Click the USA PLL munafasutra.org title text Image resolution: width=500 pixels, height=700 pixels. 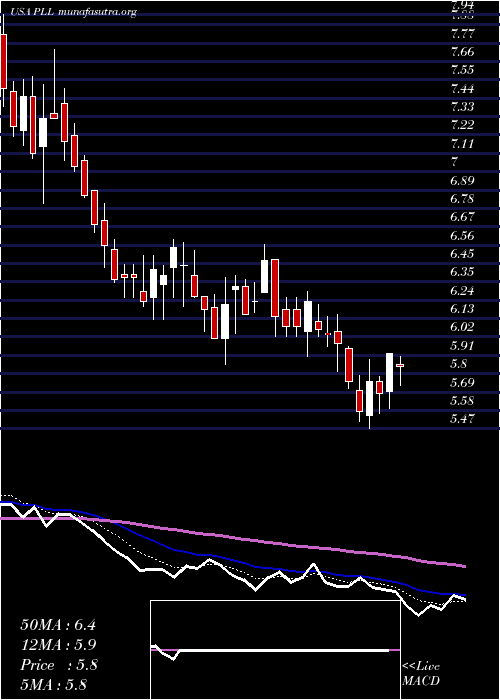click(72, 12)
